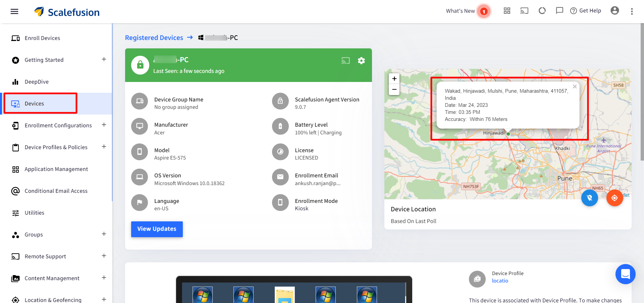Click the green lock device status icon
Image resolution: width=644 pixels, height=303 pixels.
click(x=140, y=65)
